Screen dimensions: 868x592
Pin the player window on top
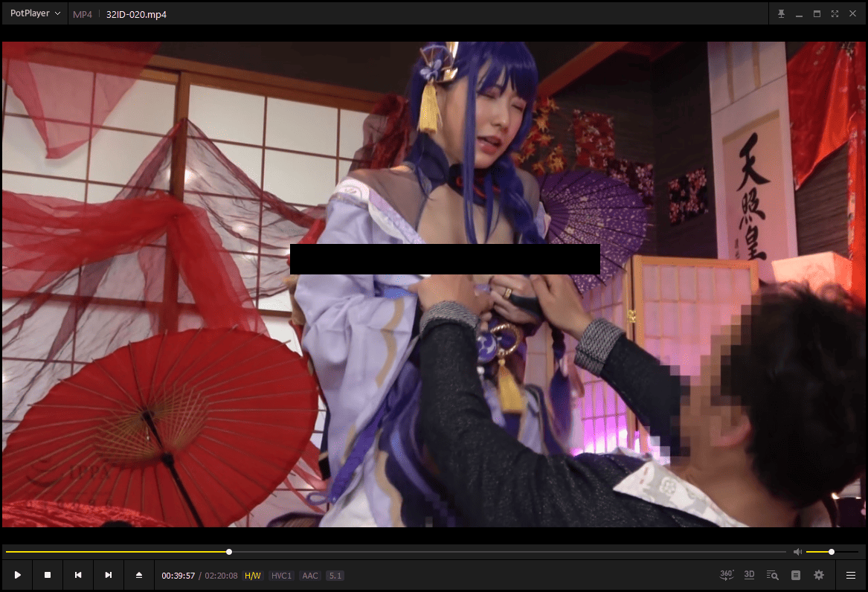click(x=781, y=14)
